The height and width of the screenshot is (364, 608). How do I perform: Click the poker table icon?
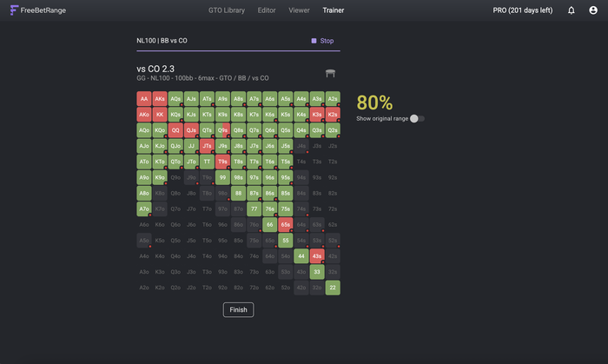pyautogui.click(x=330, y=74)
